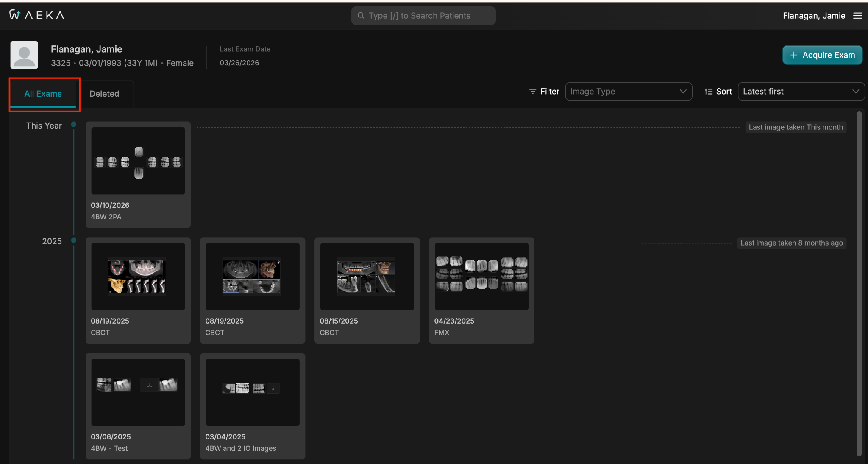Click the search magnifier icon
This screenshot has height=464, width=868.
(x=361, y=16)
